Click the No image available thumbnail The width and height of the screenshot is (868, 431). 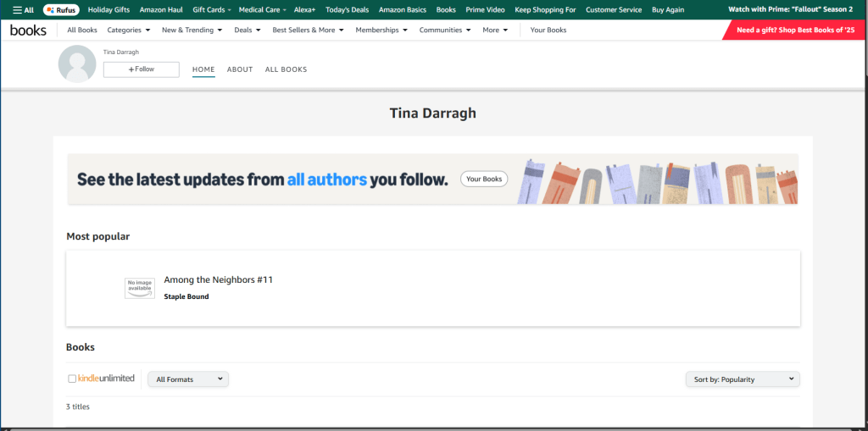140,288
